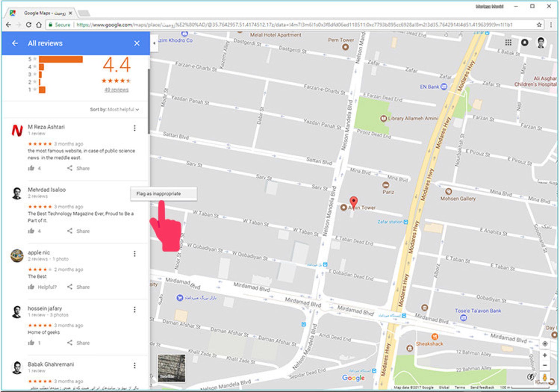Like M Reza Ashtari's review
The width and height of the screenshot is (560, 392).
31,168
